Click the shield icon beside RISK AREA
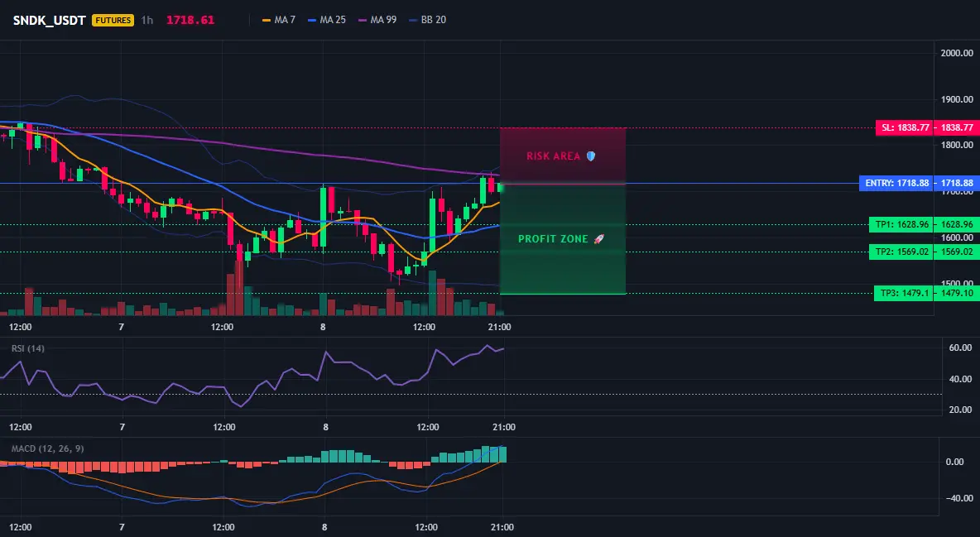980x537 pixels. 591,156
